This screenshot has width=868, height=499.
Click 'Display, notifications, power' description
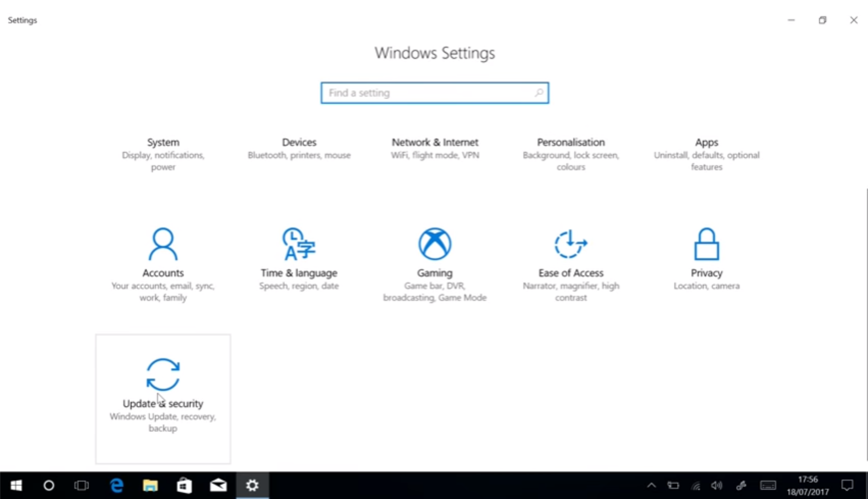[163, 161]
